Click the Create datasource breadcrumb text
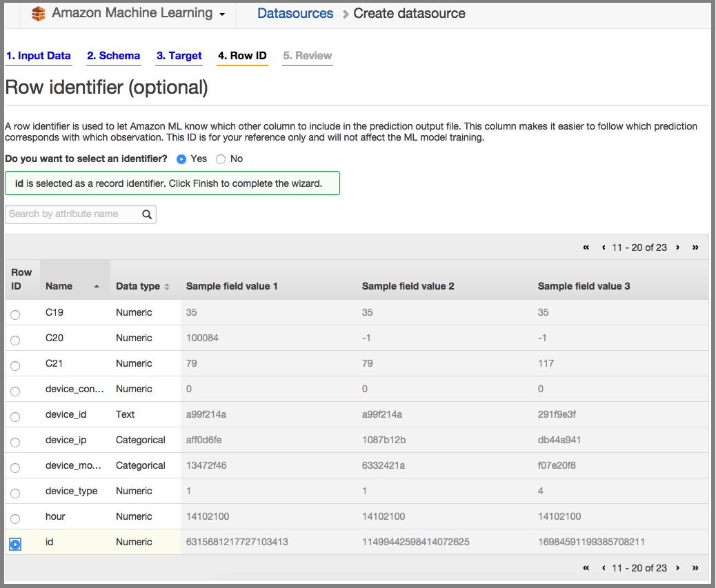Screen dimensions: 716x588 [409, 13]
